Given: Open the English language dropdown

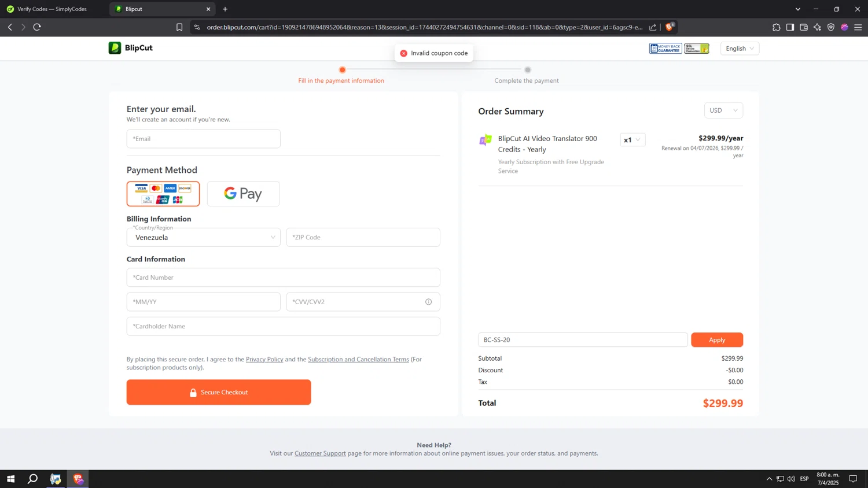Looking at the screenshot, I should pyautogui.click(x=740, y=49).
